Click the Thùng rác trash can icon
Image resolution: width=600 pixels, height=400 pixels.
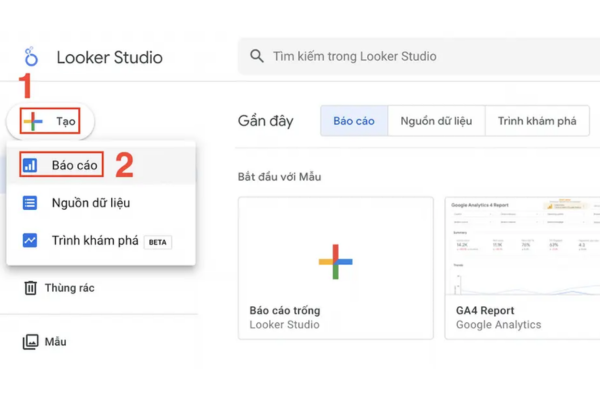31,288
